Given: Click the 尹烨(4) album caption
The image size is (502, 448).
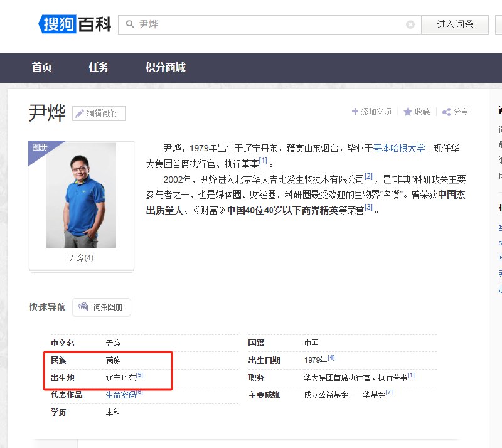Looking at the screenshot, I should (x=82, y=258).
